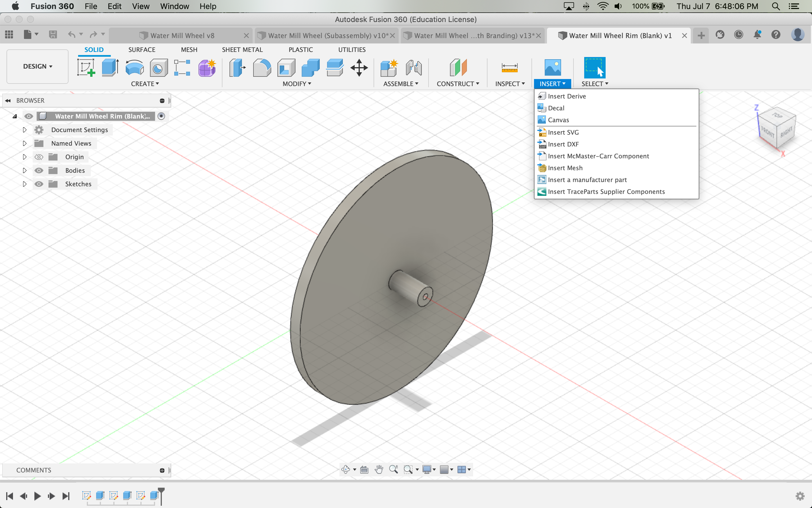Click the Insert image icon

pos(553,67)
